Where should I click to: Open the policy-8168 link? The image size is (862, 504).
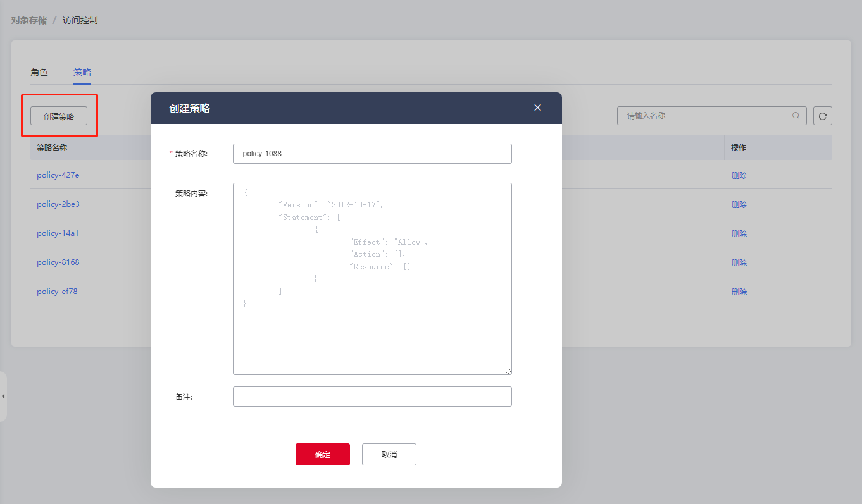click(x=58, y=262)
